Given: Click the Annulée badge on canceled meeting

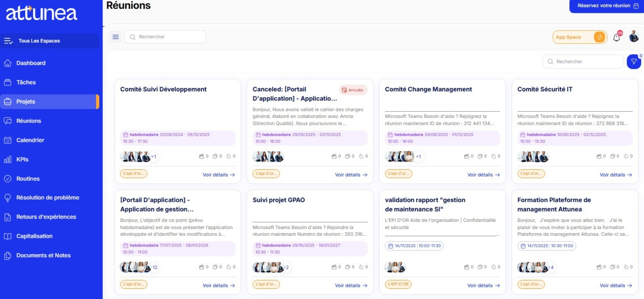Looking at the screenshot, I should click(352, 90).
